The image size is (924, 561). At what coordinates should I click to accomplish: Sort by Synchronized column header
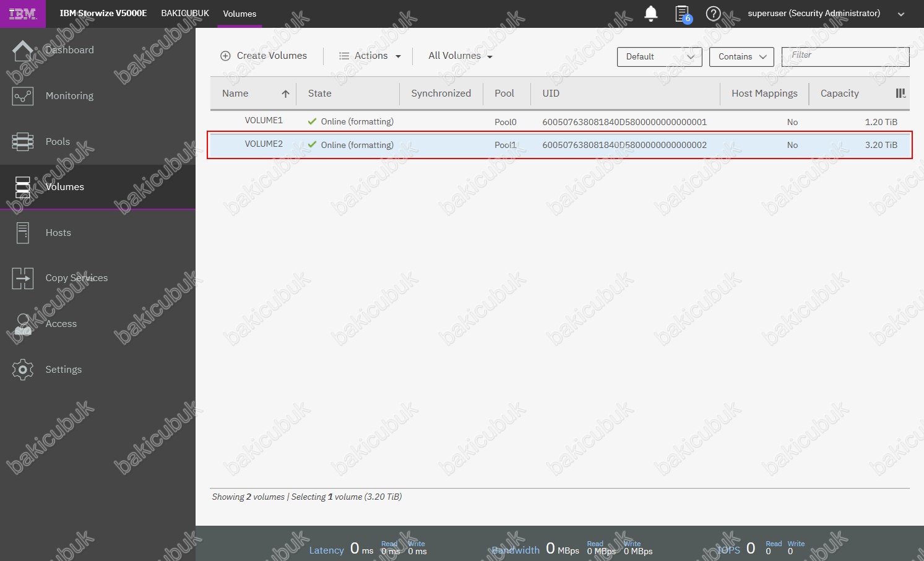point(441,94)
